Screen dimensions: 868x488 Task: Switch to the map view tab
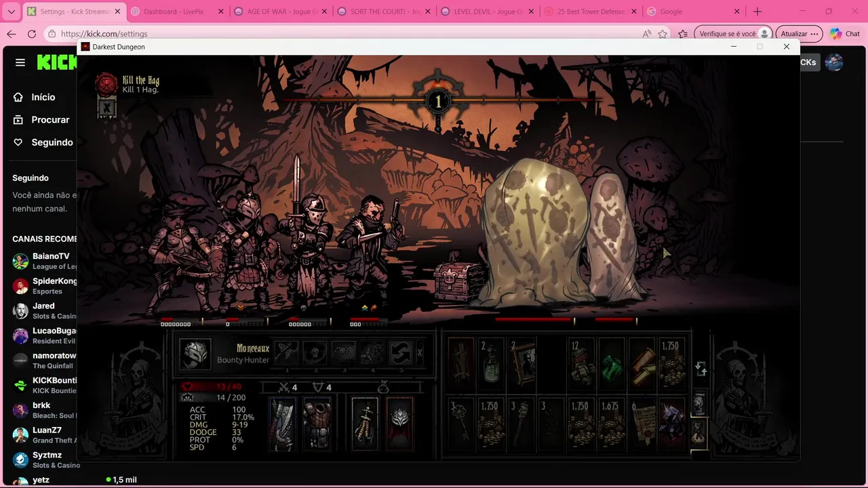pyautogui.click(x=699, y=403)
